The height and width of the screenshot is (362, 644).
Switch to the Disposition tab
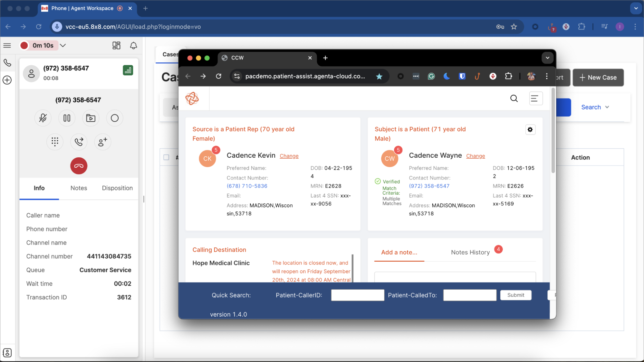click(x=117, y=188)
